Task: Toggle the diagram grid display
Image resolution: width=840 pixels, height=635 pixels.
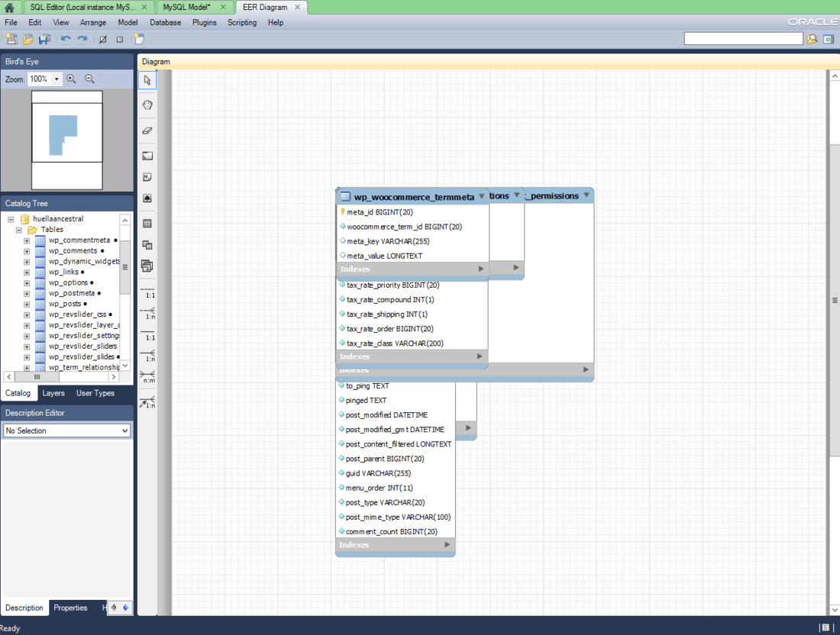Action: point(103,39)
